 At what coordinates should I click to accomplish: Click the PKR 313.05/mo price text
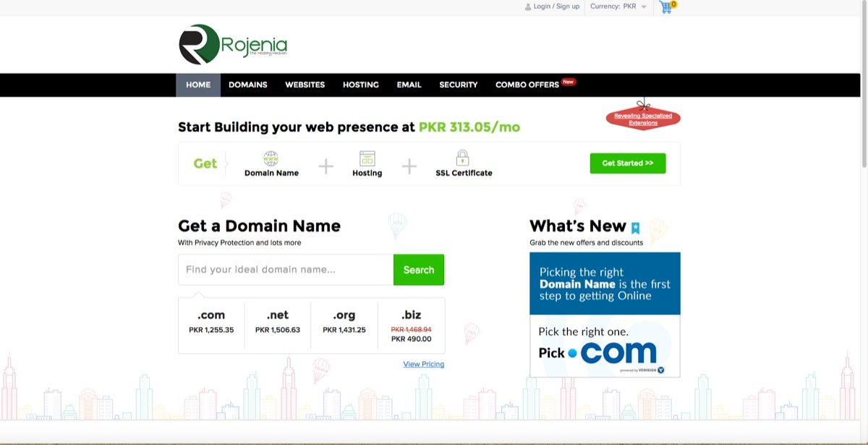[469, 127]
